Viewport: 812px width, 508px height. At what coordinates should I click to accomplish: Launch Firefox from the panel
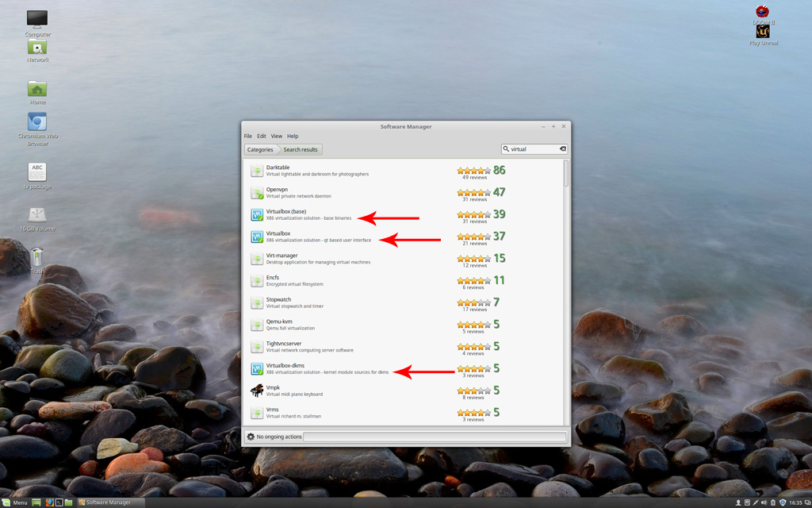(x=49, y=502)
